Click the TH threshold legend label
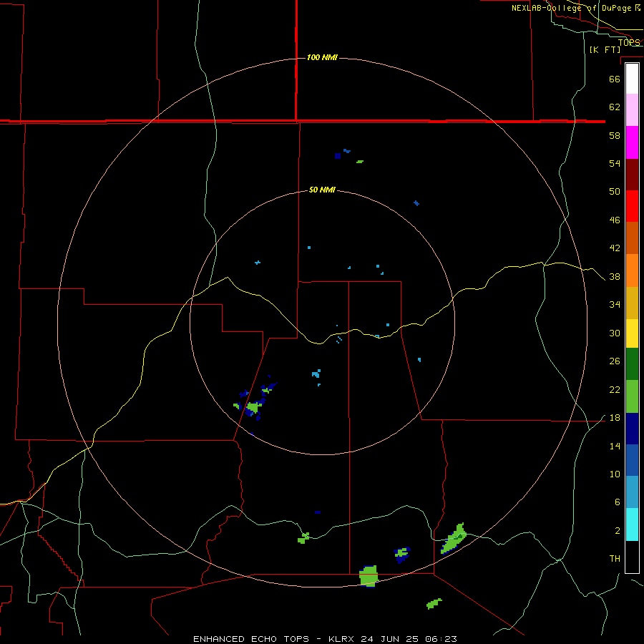Viewport: 644px width, 644px height. pos(615,558)
